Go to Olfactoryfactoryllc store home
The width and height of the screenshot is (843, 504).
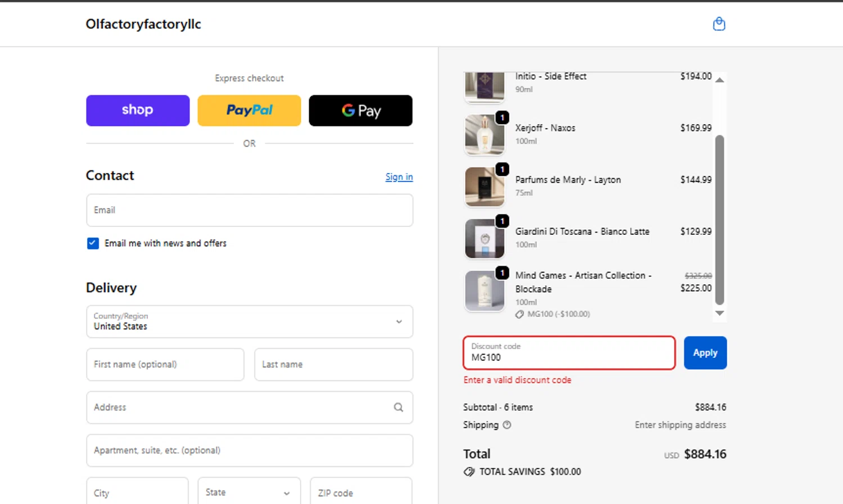coord(143,24)
